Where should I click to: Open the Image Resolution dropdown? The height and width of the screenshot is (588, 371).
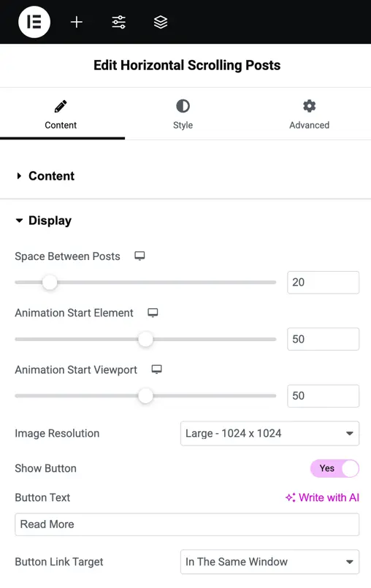point(269,433)
